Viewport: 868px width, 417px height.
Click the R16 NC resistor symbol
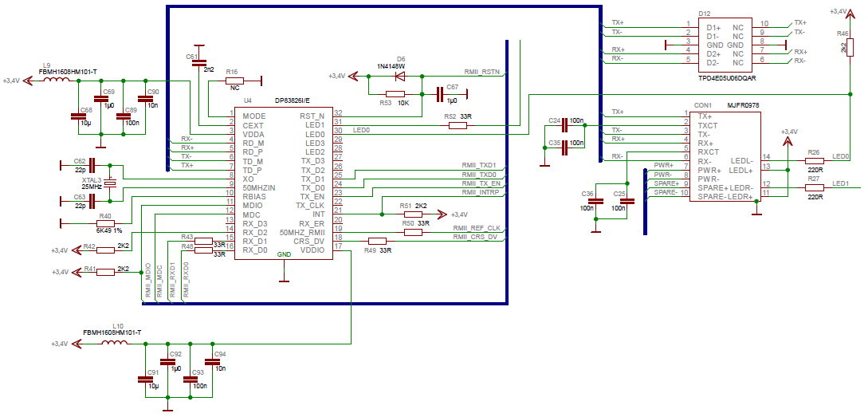[233, 81]
